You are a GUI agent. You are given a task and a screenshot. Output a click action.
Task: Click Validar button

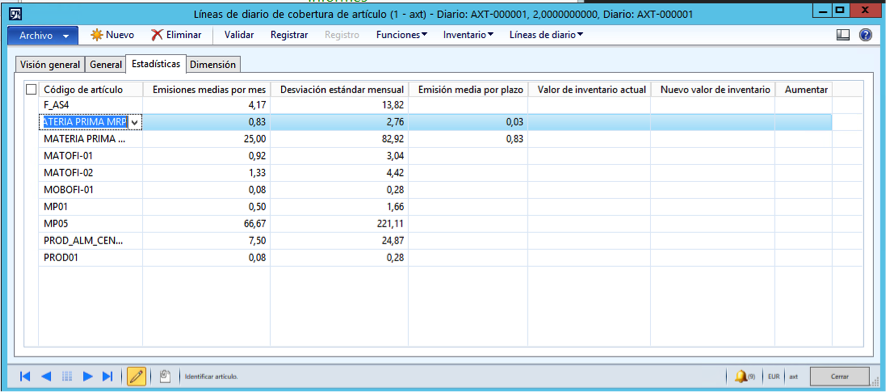(x=239, y=35)
